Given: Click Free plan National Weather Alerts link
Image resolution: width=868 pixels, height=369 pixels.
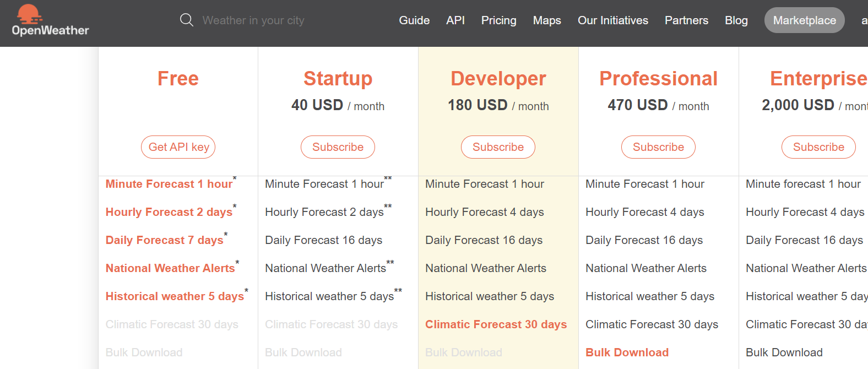Looking at the screenshot, I should tap(170, 268).
